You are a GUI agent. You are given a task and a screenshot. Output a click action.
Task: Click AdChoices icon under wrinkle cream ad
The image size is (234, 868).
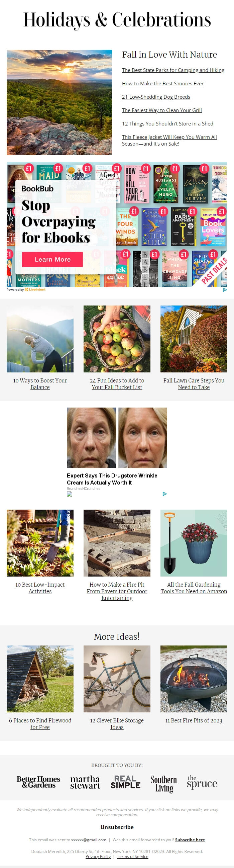click(165, 494)
